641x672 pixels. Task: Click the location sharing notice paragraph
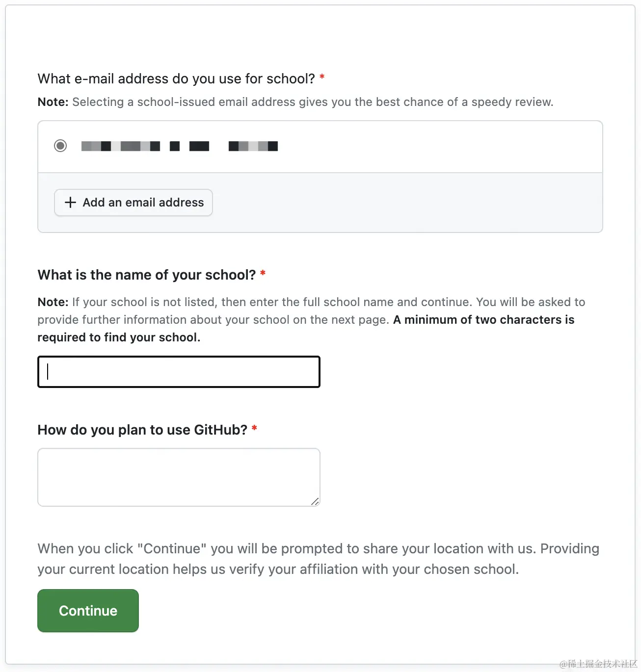pyautogui.click(x=318, y=559)
